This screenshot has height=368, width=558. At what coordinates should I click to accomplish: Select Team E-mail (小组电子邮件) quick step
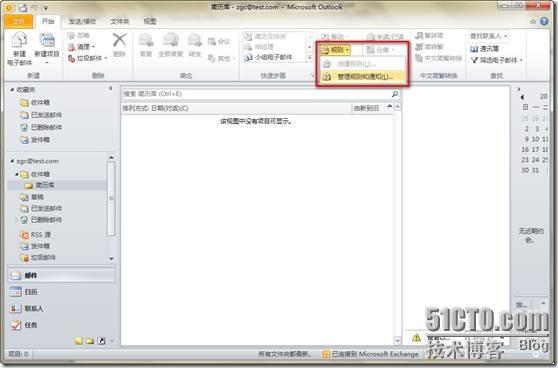(x=269, y=57)
